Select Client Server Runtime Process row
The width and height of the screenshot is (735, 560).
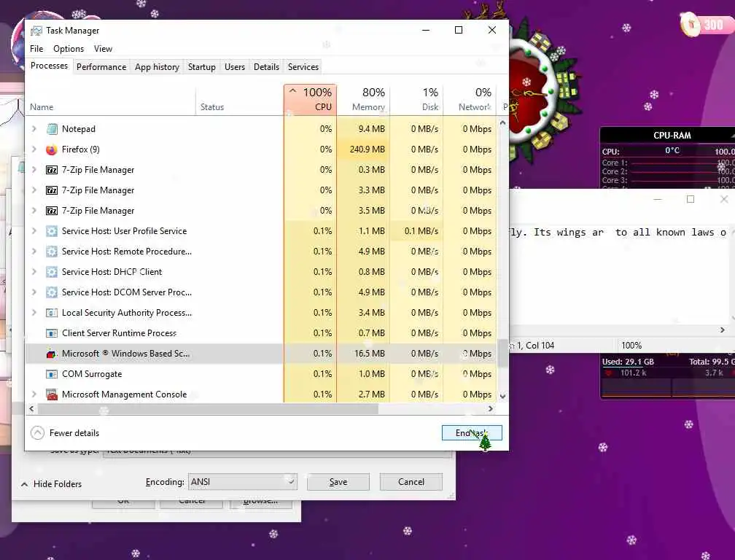262,333
